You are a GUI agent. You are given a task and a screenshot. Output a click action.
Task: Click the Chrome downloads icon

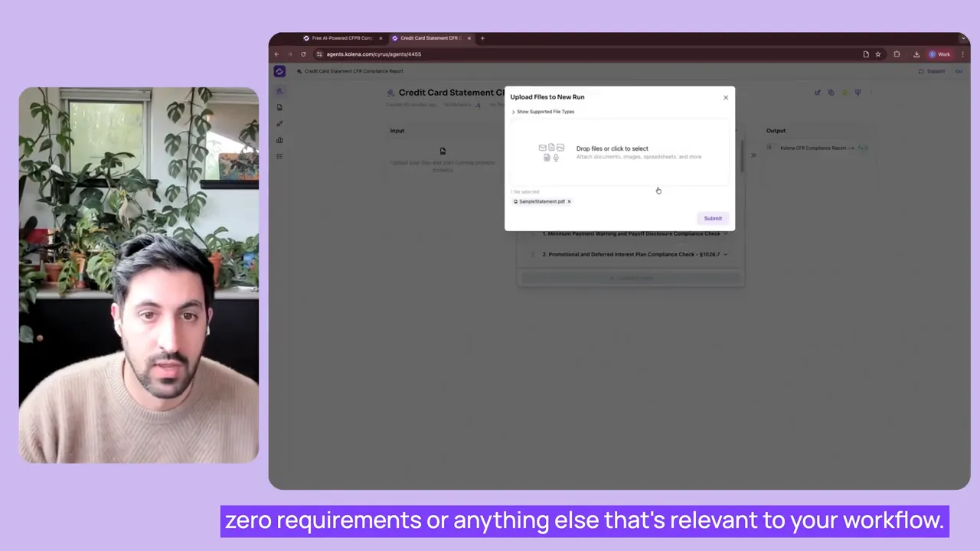point(916,54)
